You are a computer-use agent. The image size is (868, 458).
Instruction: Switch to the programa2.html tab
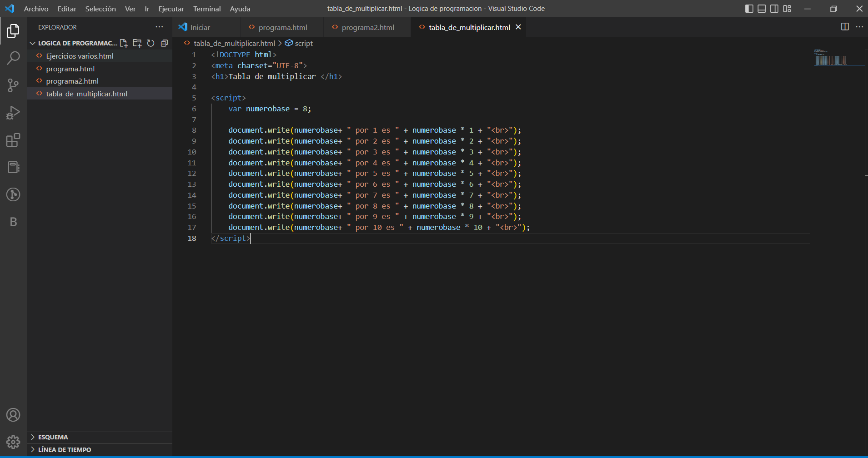tap(366, 27)
